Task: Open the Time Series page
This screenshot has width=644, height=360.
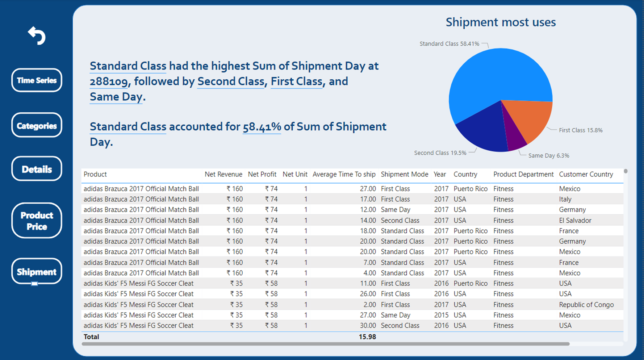Action: [36, 80]
